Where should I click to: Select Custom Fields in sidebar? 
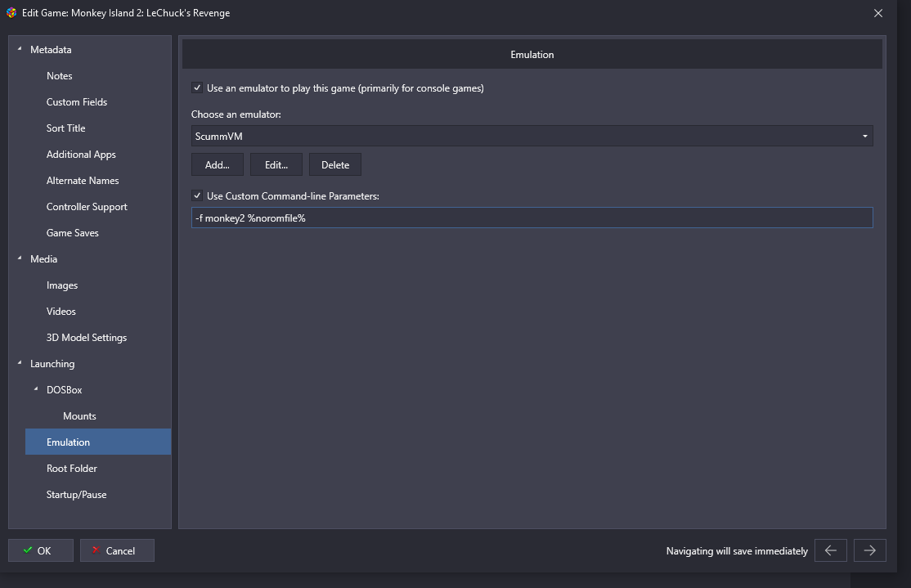(x=77, y=102)
